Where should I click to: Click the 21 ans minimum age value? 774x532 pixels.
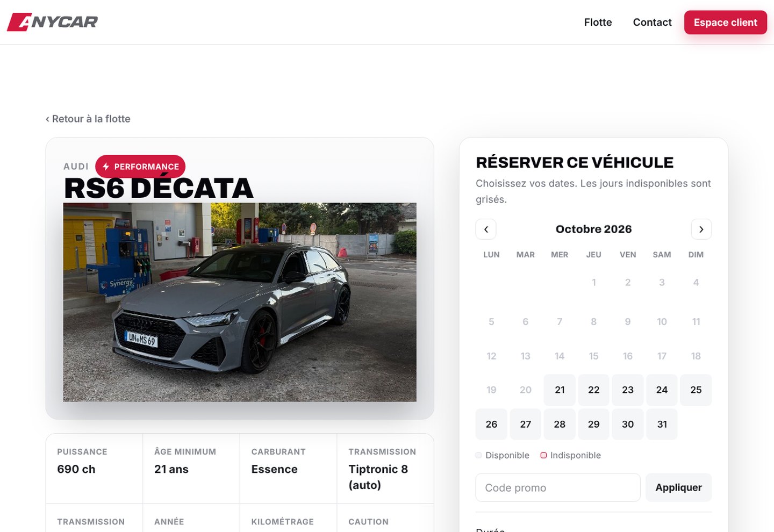point(171,469)
